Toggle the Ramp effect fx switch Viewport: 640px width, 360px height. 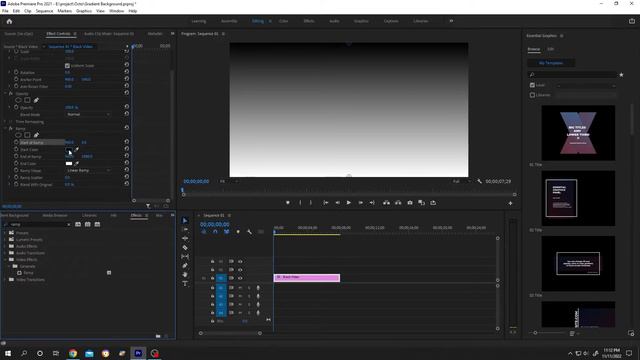[11, 128]
